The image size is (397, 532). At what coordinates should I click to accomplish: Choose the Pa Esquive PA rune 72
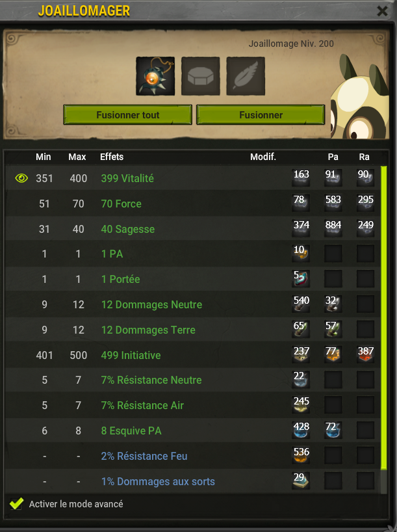(333, 430)
